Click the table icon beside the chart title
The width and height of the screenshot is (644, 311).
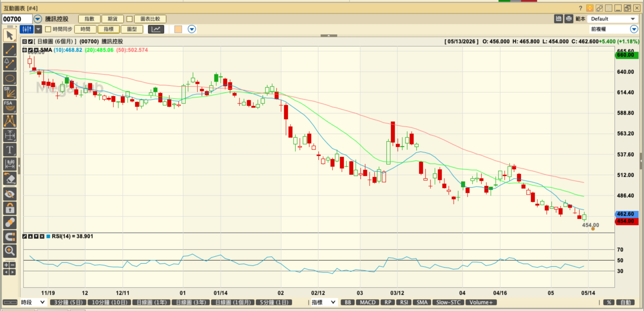(25, 41)
